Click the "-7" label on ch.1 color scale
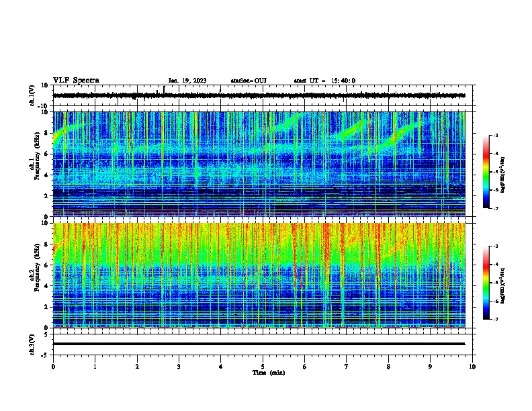 coord(495,208)
